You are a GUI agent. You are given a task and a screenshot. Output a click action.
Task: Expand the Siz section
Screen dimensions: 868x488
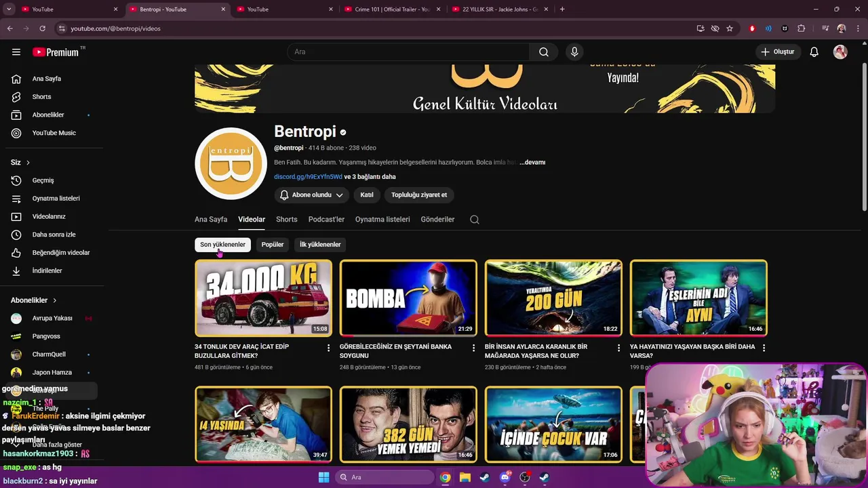coord(20,163)
